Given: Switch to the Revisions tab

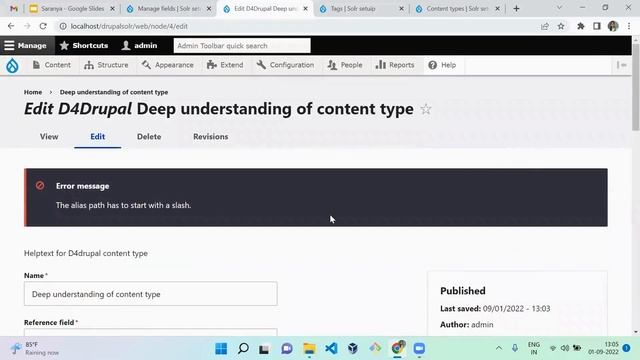Looking at the screenshot, I should 211,137.
